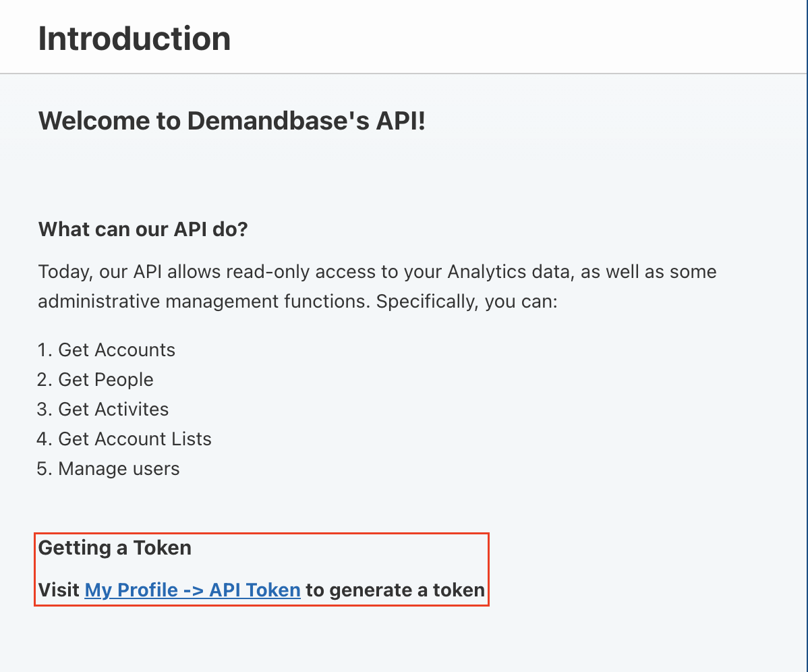Click the word 'Visit' before the link

click(59, 590)
